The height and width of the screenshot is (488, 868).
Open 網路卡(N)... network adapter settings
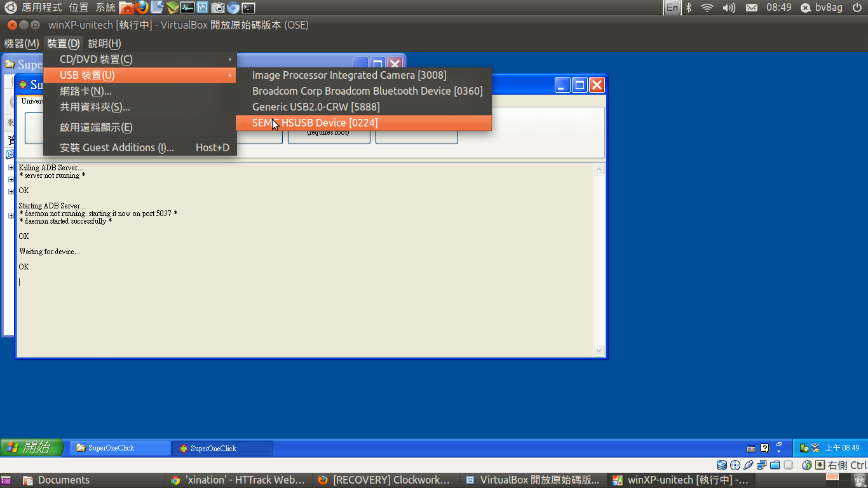point(140,91)
